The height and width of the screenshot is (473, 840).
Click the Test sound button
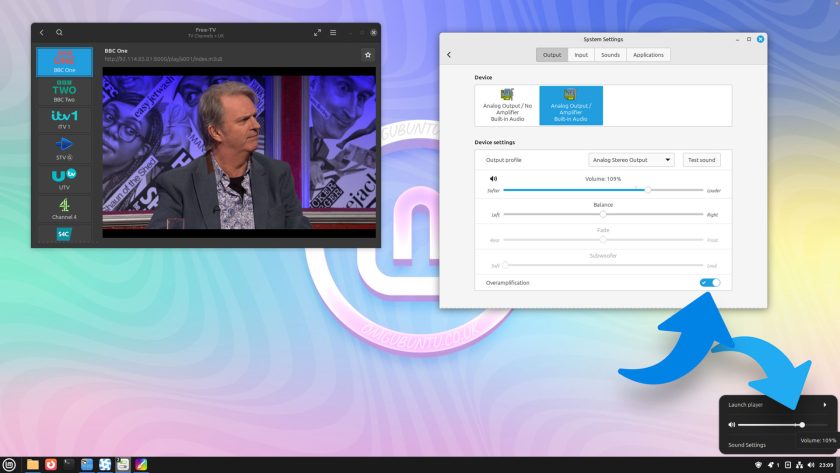701,160
